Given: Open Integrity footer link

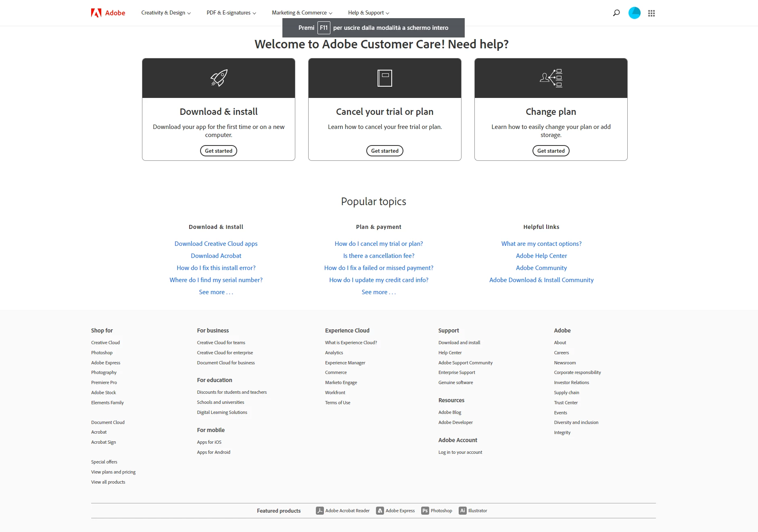Looking at the screenshot, I should [x=562, y=432].
